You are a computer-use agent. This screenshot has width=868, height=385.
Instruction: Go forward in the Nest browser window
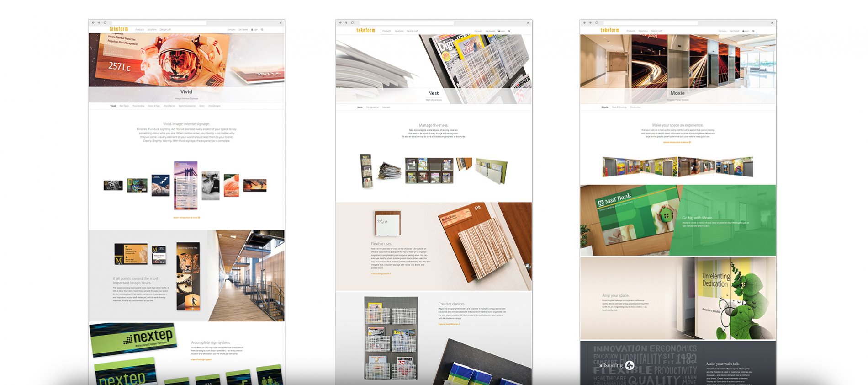pos(346,23)
